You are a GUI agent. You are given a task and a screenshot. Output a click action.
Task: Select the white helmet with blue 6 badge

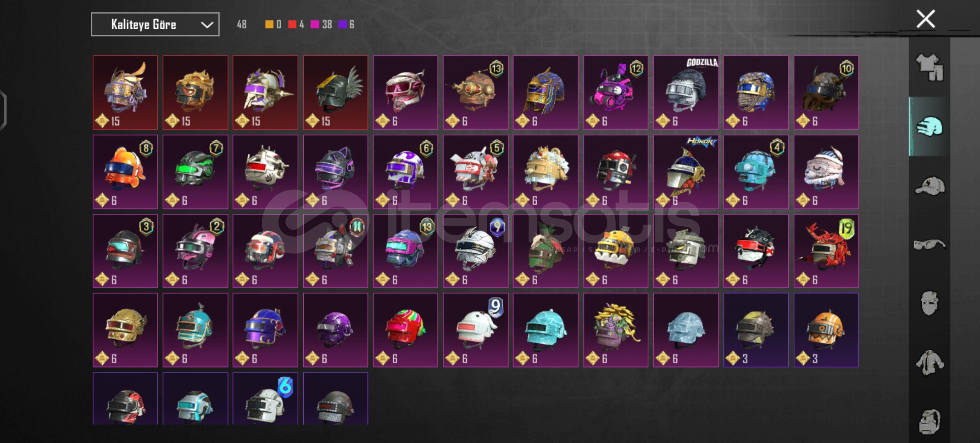point(265,399)
